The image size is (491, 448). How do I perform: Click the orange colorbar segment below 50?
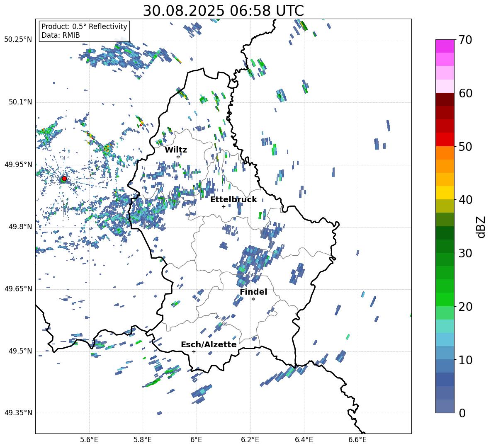tap(445, 153)
